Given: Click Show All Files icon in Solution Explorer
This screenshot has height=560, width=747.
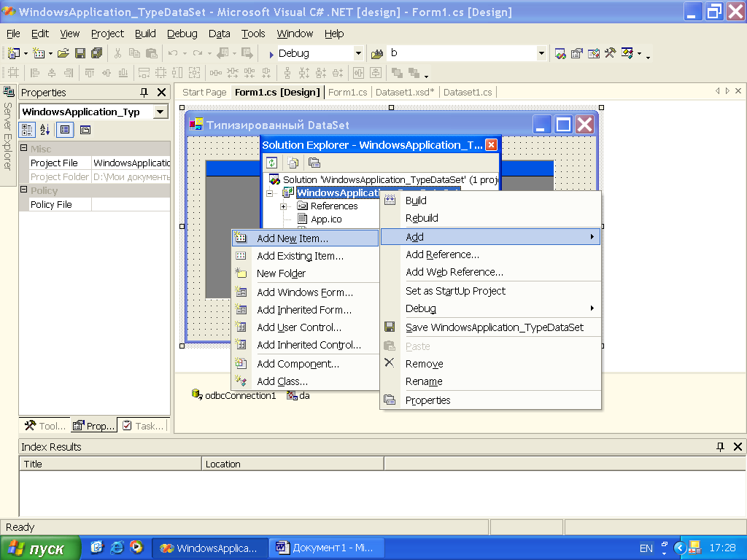Looking at the screenshot, I should (x=293, y=163).
